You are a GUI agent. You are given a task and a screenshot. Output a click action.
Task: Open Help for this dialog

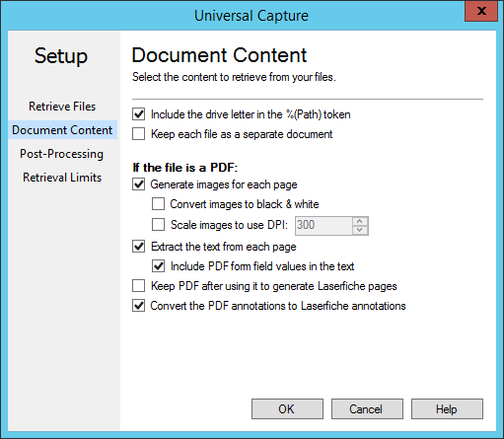click(x=447, y=409)
